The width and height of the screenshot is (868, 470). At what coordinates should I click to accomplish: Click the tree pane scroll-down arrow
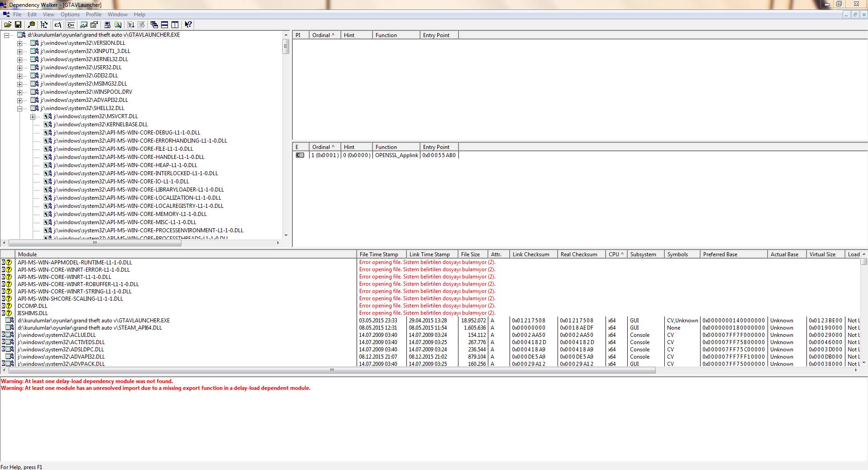[286, 235]
